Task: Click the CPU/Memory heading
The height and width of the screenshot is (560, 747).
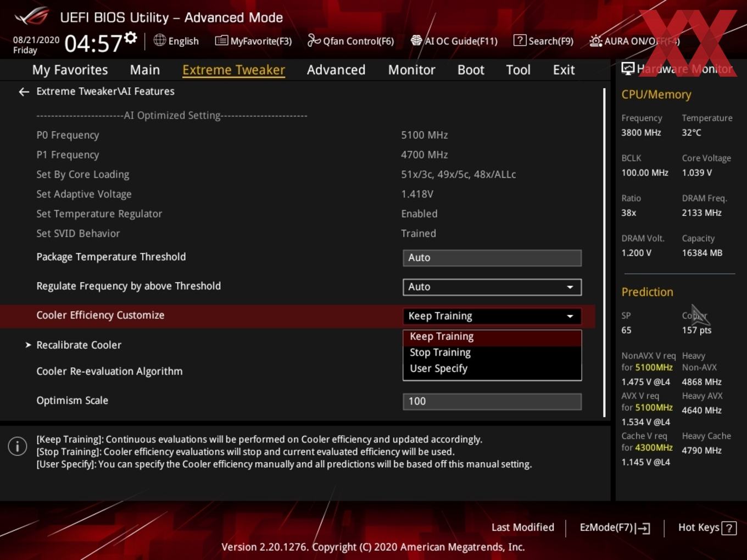Action: (656, 94)
